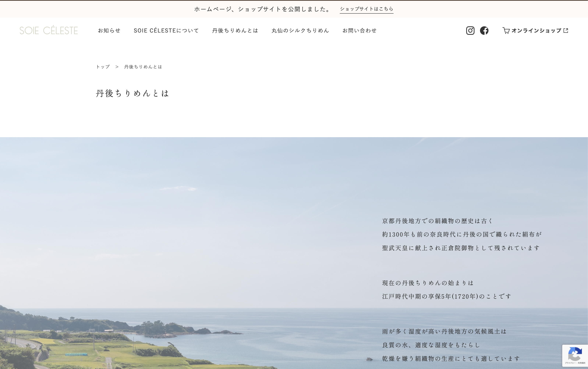Go to 丸仙のシルクちりめん page
588x369 pixels.
point(300,31)
